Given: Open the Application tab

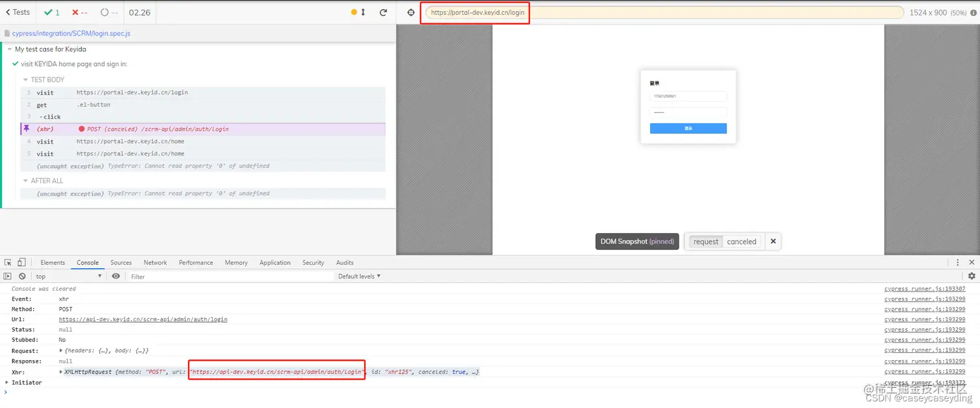Looking at the screenshot, I should [275, 262].
